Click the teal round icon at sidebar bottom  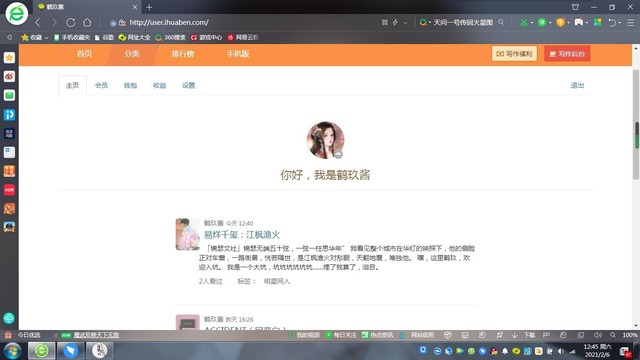point(9,318)
